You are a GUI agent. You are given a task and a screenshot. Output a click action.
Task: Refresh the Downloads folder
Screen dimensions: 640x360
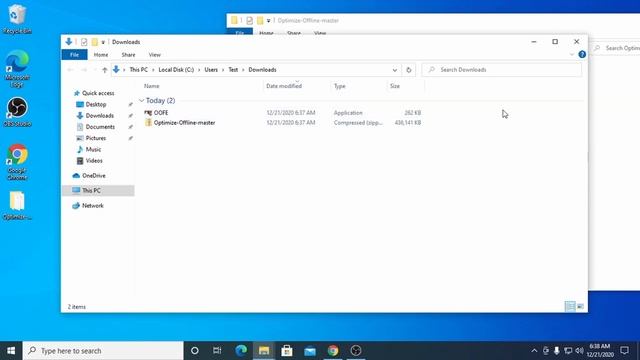409,70
